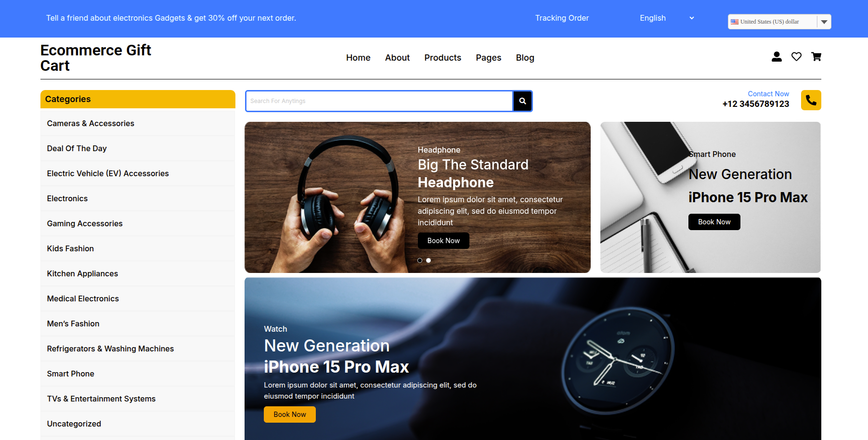Select the first slider dot on headphone banner
Image resolution: width=868 pixels, height=440 pixels.
420,260
